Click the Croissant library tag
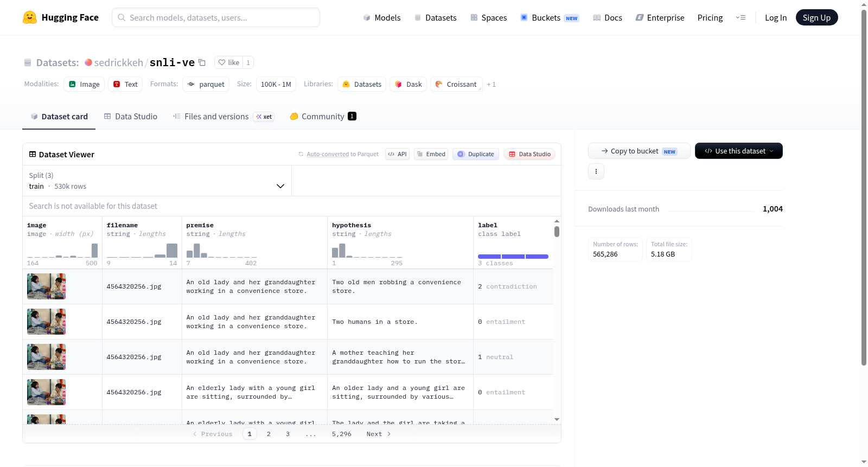Image resolution: width=868 pixels, height=467 pixels. pos(456,84)
